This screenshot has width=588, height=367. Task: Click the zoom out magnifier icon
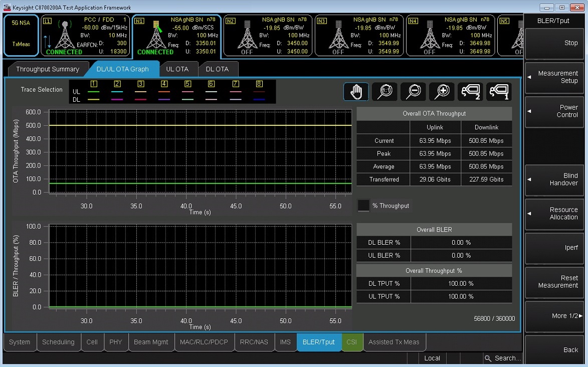click(413, 92)
